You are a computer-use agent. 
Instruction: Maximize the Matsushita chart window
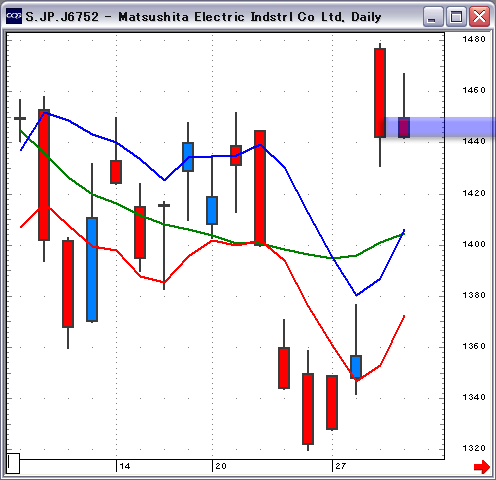point(456,16)
